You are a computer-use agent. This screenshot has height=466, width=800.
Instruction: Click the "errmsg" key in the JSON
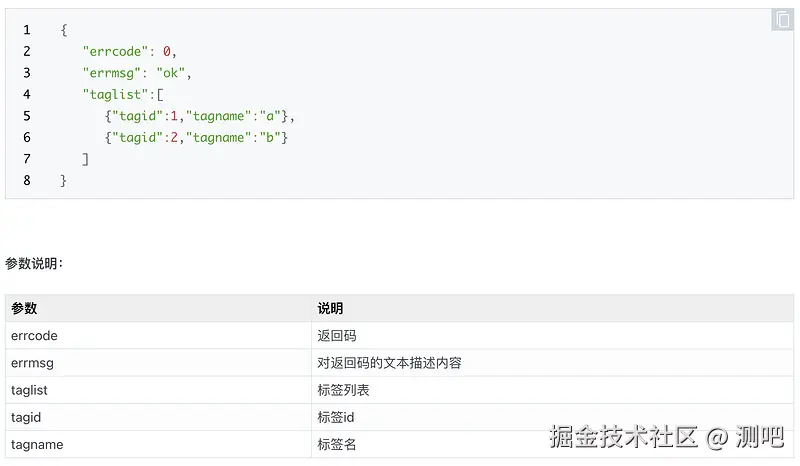(111, 73)
